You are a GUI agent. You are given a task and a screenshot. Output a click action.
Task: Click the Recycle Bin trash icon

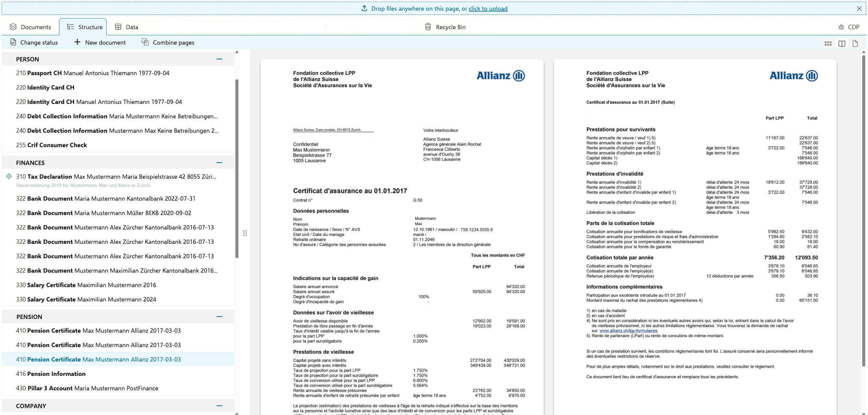click(x=428, y=27)
